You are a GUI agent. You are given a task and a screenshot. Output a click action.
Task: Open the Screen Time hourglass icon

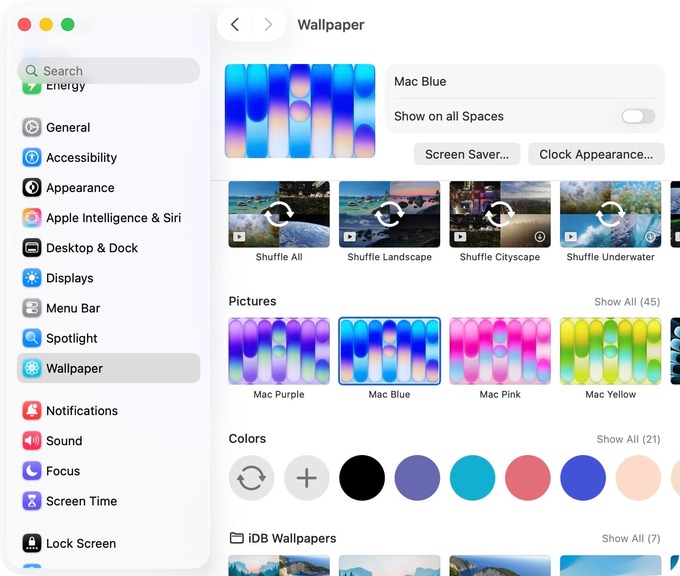tap(32, 501)
